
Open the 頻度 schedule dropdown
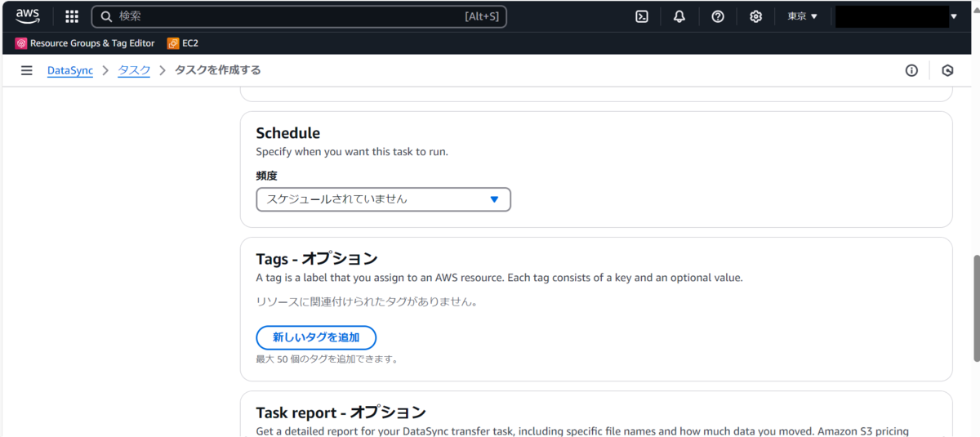[383, 199]
